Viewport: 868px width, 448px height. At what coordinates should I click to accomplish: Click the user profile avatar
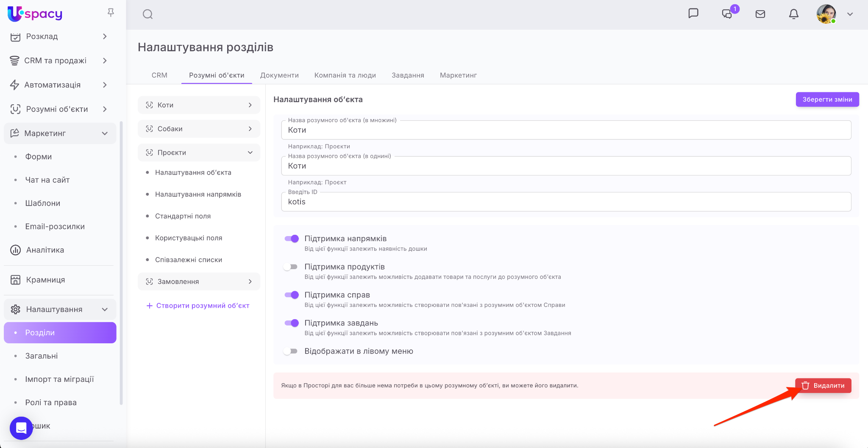coord(826,14)
